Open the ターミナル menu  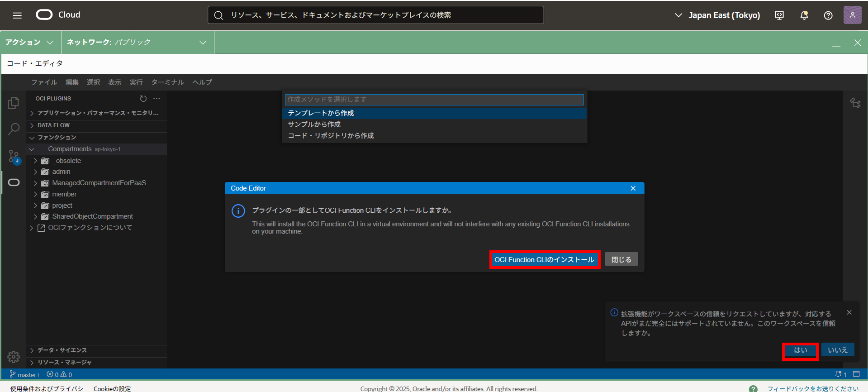coord(167,82)
